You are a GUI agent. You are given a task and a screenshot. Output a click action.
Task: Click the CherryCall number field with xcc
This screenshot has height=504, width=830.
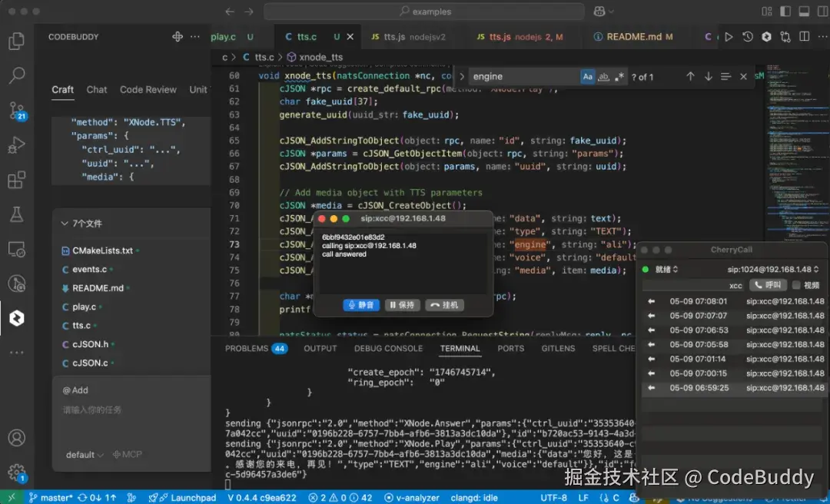tap(694, 285)
